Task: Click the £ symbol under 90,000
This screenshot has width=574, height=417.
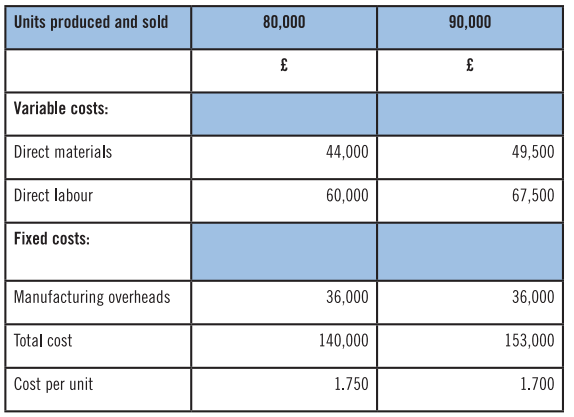Action: click(470, 65)
